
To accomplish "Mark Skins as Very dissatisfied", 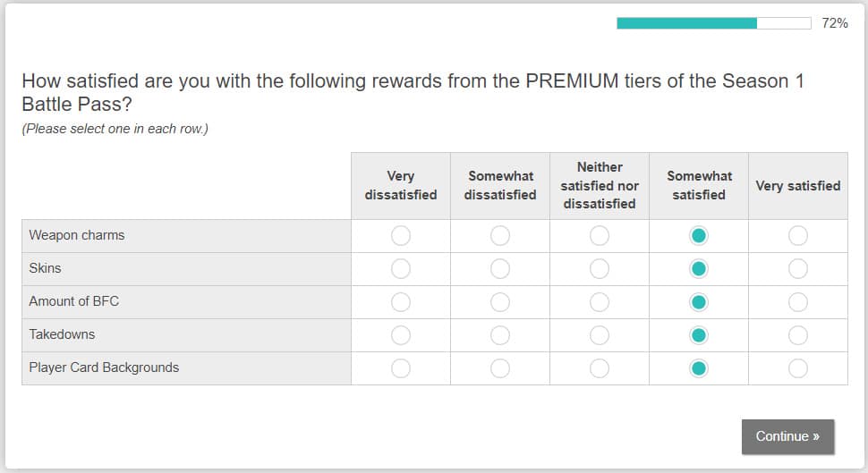I will pyautogui.click(x=401, y=268).
